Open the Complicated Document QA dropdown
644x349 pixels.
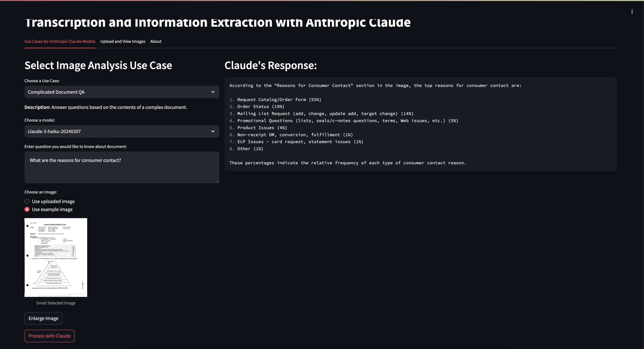[122, 92]
